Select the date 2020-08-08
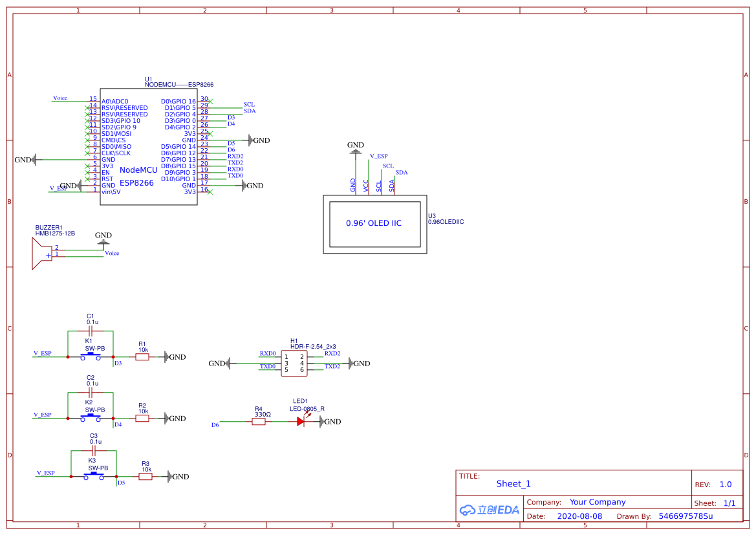 click(579, 516)
